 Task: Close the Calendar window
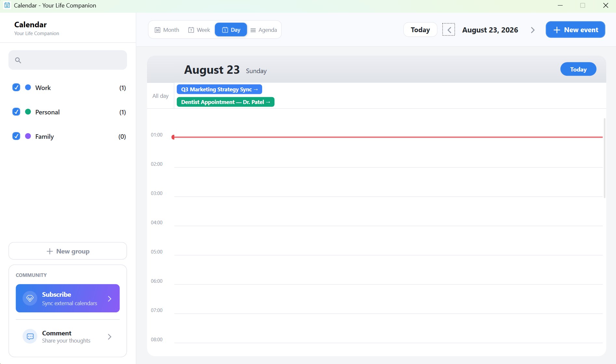(606, 6)
